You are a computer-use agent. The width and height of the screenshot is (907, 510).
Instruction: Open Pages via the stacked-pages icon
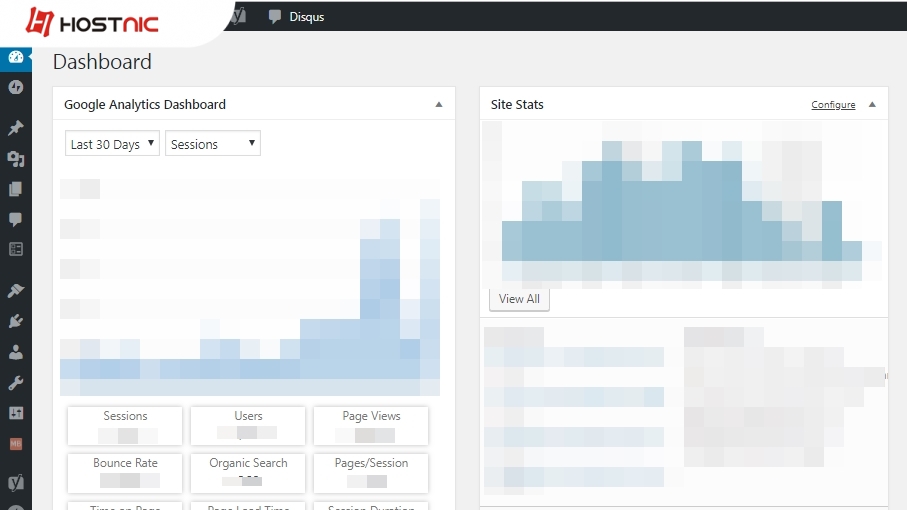coord(16,189)
